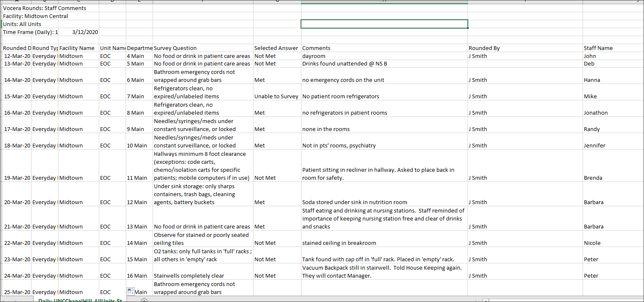Select the 3/12/2020 date cell
Screen dimensions: 644x302
click(x=85, y=32)
